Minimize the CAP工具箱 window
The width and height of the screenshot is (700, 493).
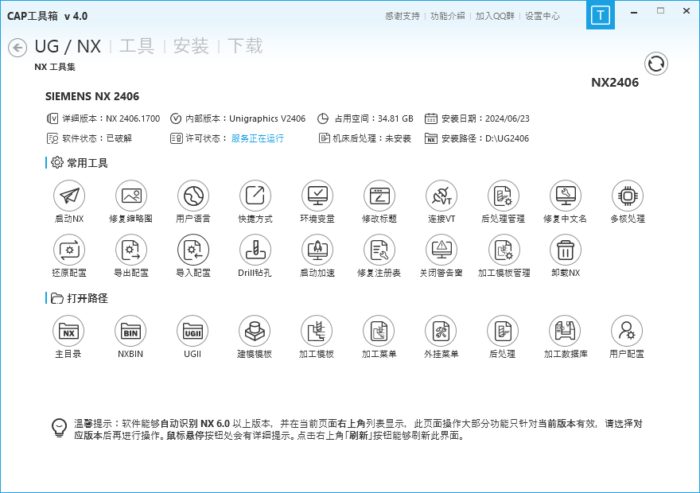click(633, 13)
